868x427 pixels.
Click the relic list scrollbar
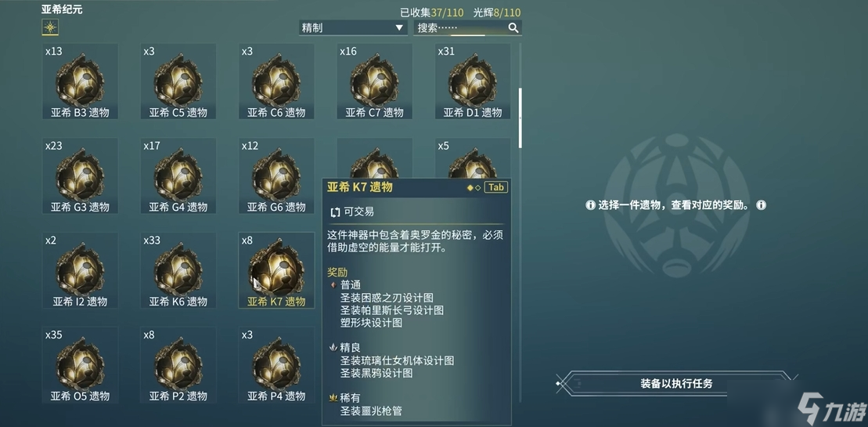[520, 118]
